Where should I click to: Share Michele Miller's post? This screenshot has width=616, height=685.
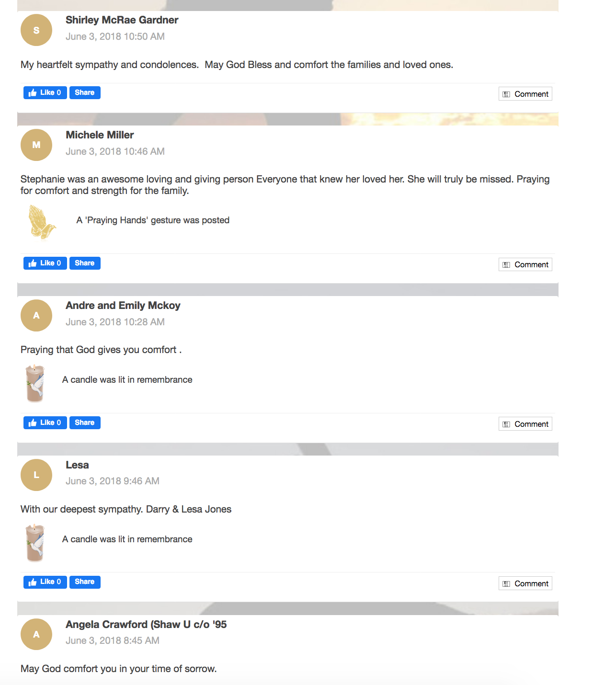coord(85,263)
